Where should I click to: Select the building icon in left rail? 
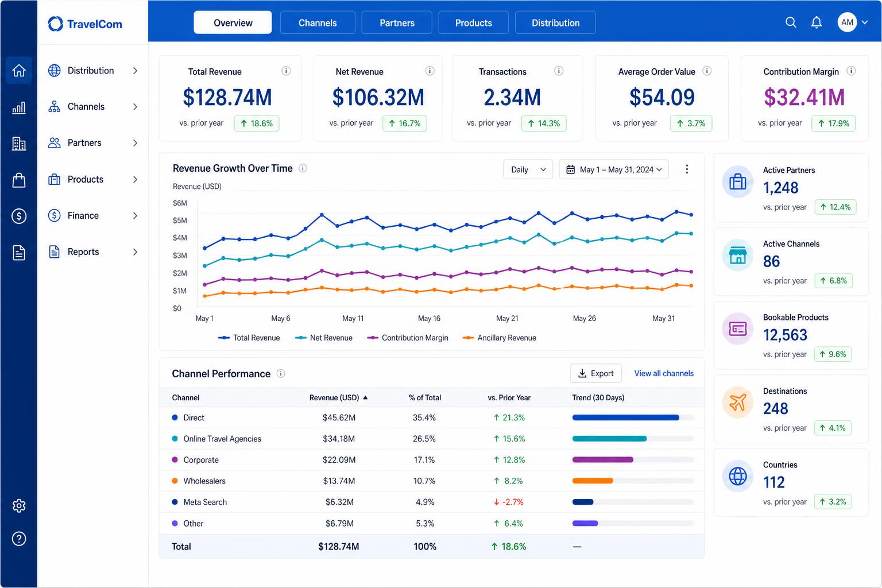tap(19, 144)
